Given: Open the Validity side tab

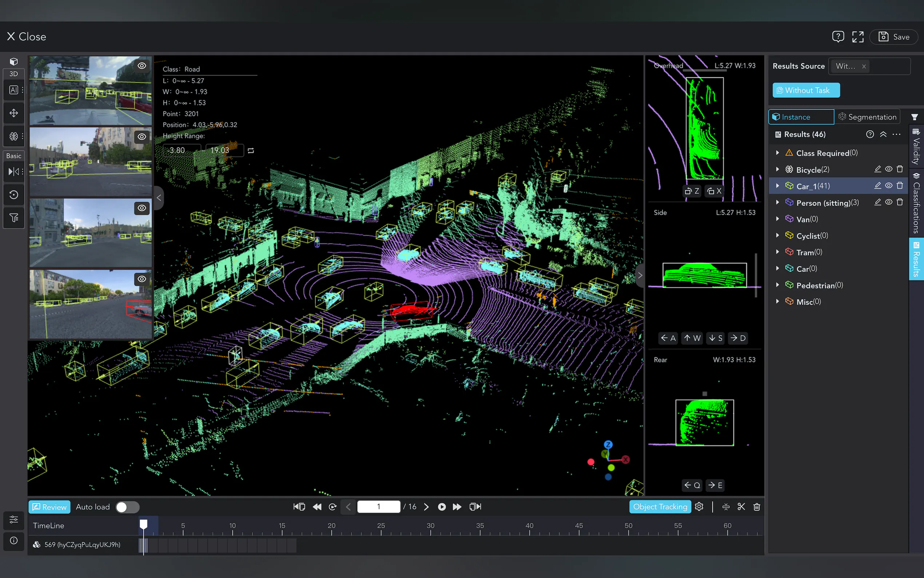Looking at the screenshot, I should (x=916, y=147).
